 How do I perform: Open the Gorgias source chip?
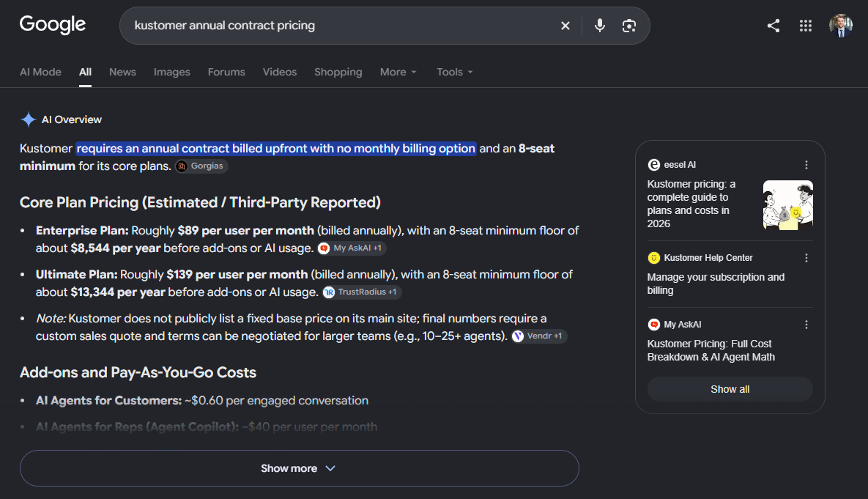[201, 166]
